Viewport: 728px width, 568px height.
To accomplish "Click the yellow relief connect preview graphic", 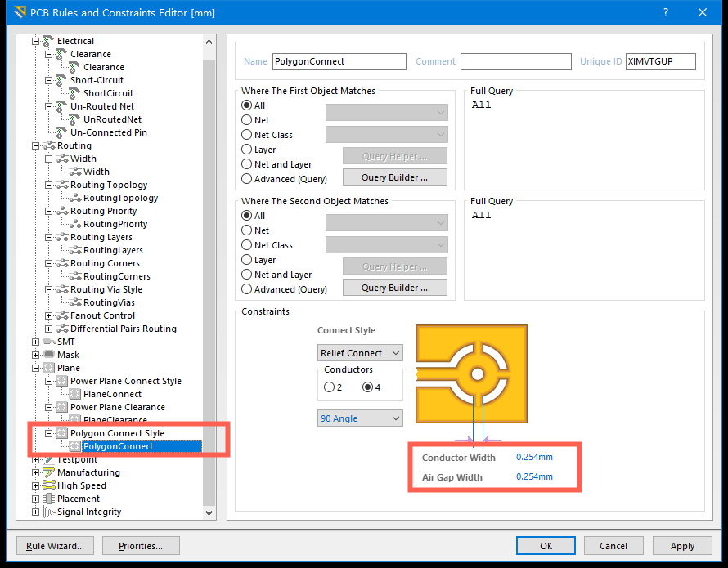I will (x=471, y=373).
